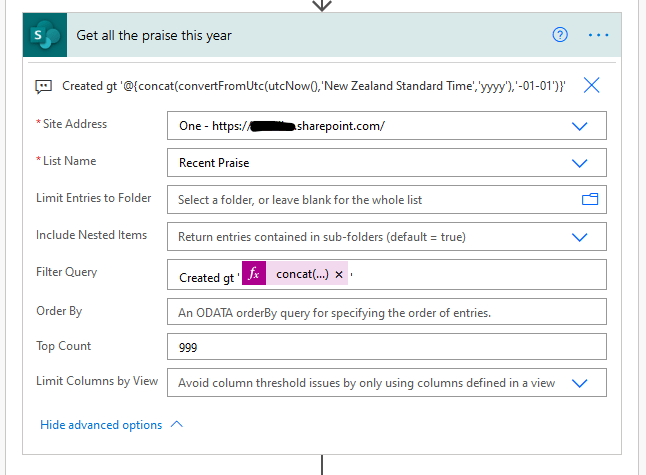646x475 pixels.
Task: Open the folder picker icon
Action: (590, 199)
